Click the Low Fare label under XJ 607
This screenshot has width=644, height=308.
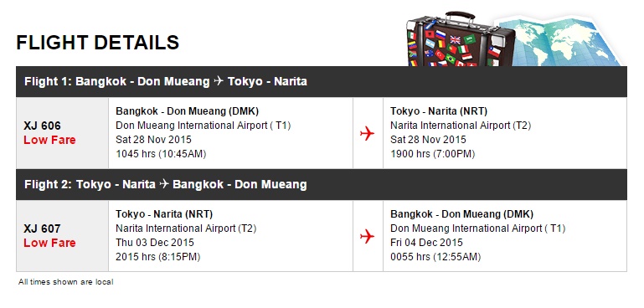pos(49,243)
